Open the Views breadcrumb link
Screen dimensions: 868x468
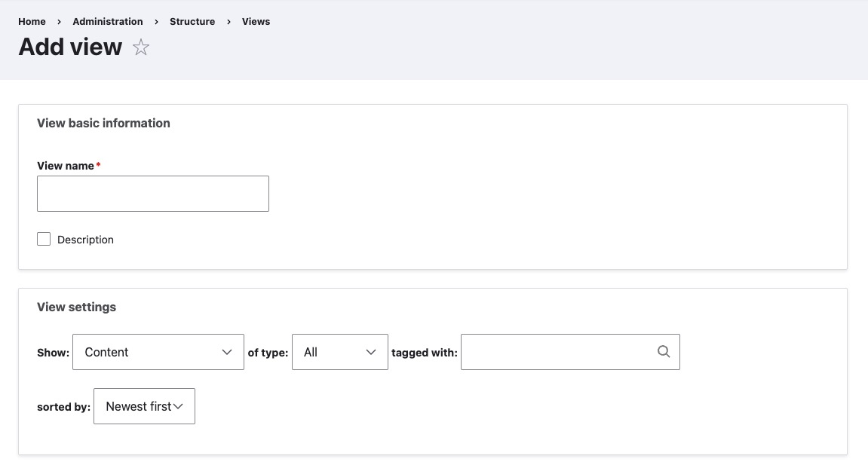[256, 21]
